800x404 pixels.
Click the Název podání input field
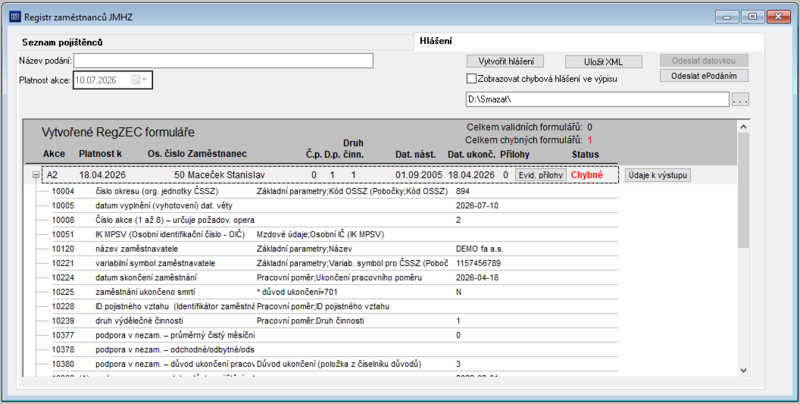[x=223, y=61]
